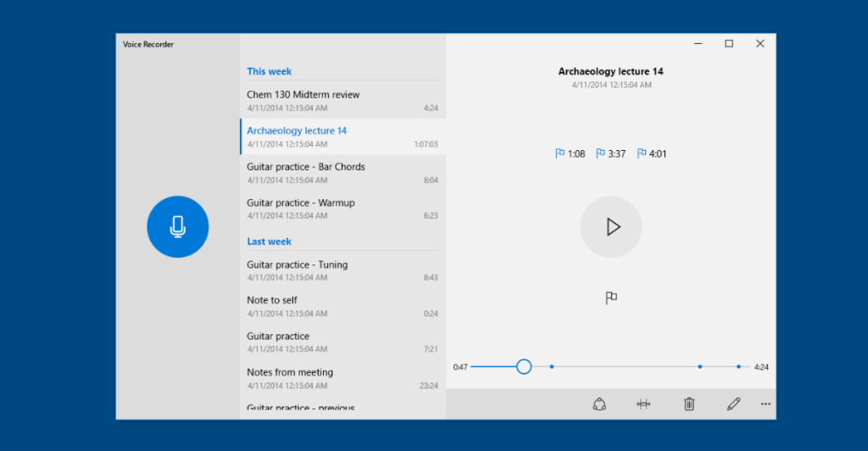Start a new recording with microphone button
The image size is (868, 451).
point(178,227)
